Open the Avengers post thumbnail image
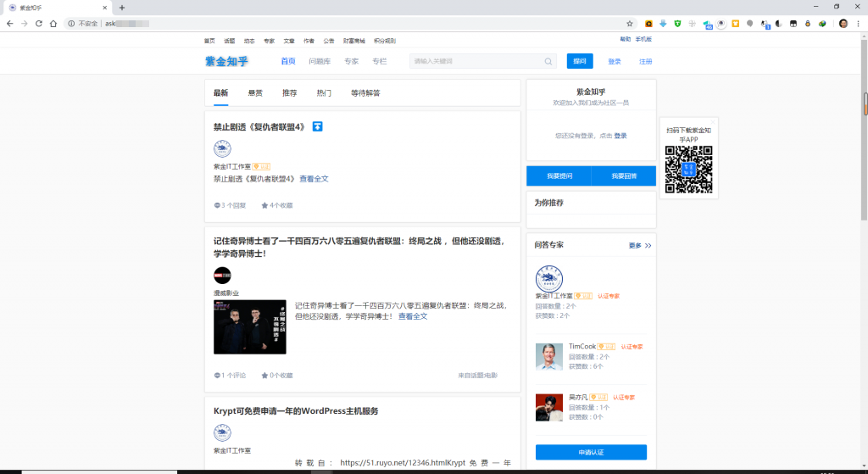 (250, 326)
